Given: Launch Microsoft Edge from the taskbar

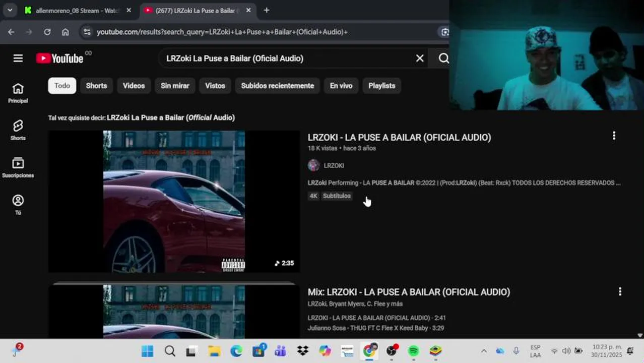Looking at the screenshot, I should tap(236, 351).
